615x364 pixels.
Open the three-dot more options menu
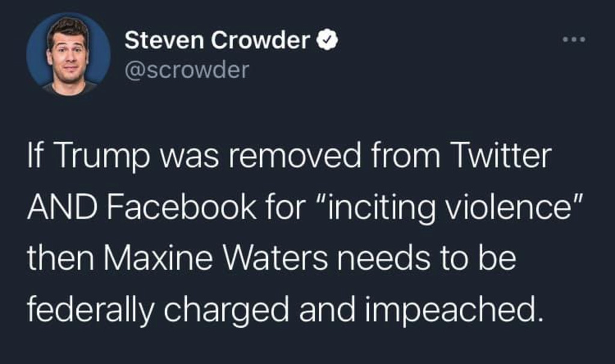tap(573, 41)
